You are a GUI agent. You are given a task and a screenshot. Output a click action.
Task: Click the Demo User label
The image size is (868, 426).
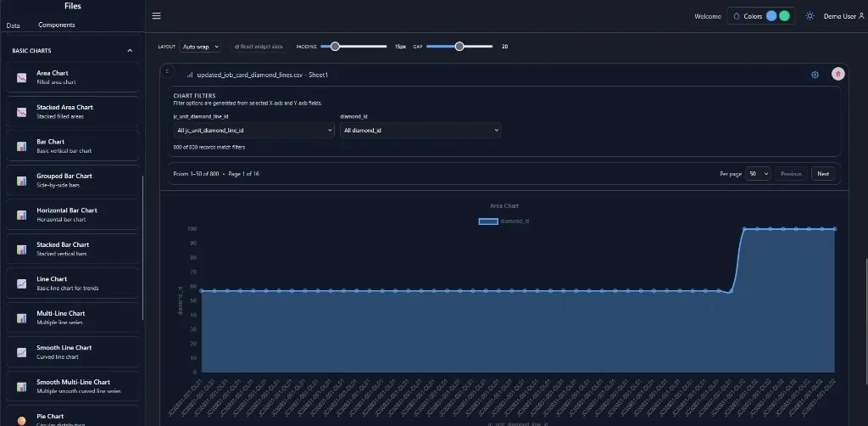(x=840, y=16)
